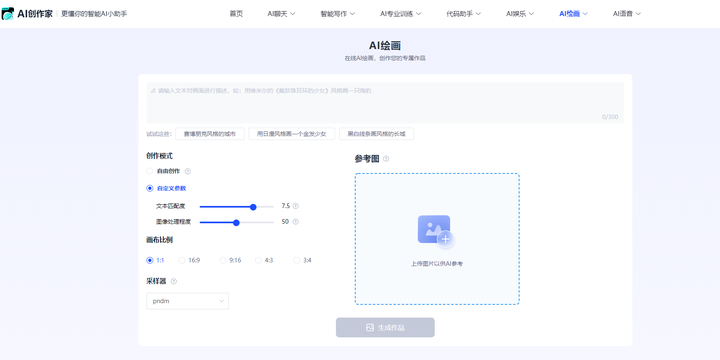Click the 文本匹配度 slider handle
Viewport: 720px width, 360px height.
click(253, 207)
